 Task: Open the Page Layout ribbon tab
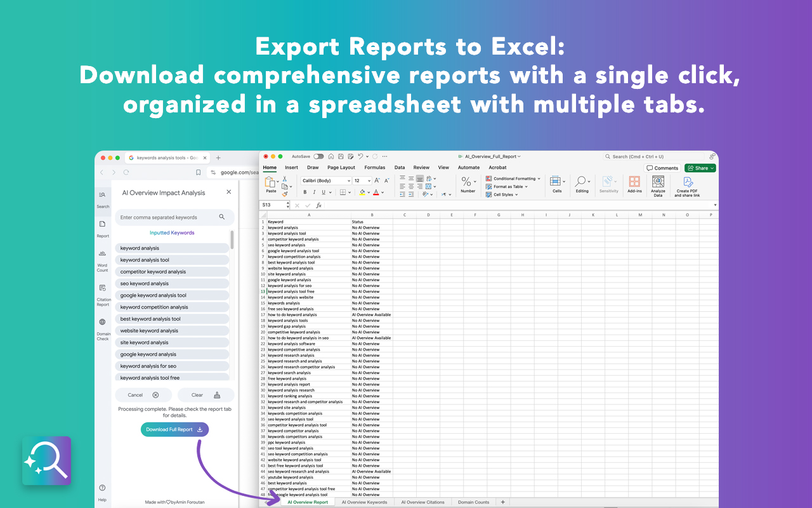(x=341, y=168)
